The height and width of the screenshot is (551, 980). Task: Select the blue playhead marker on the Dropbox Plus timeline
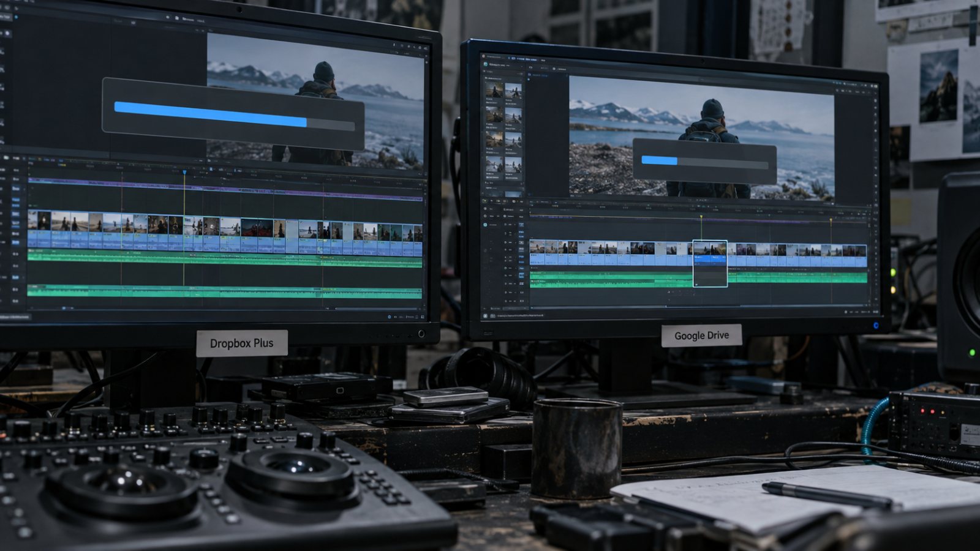[x=184, y=173]
